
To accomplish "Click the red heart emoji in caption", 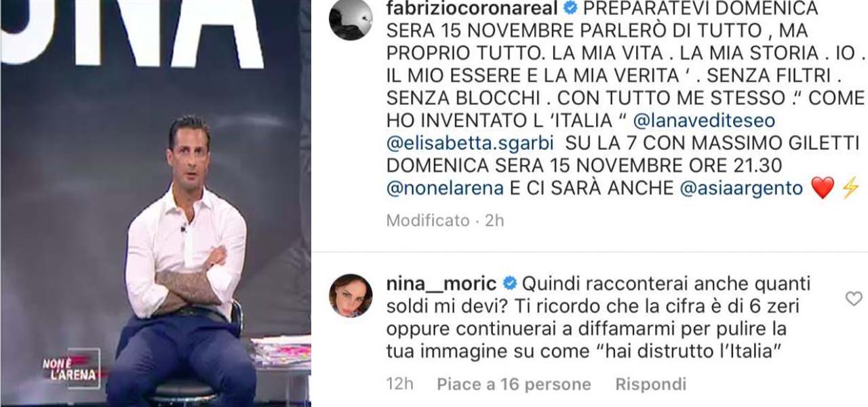I will click(822, 188).
